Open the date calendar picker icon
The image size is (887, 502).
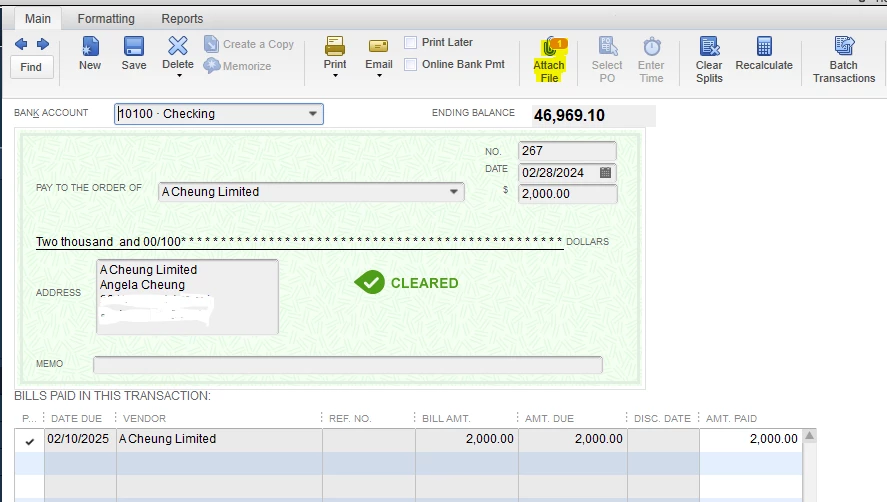(x=605, y=173)
